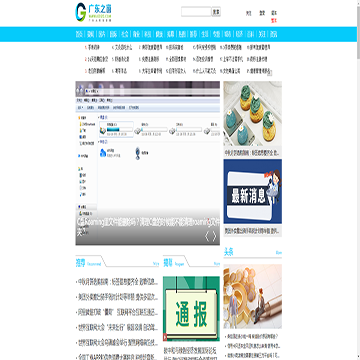Open the green 通报 notice board image
Screen dimensions: 360x360
[191, 309]
